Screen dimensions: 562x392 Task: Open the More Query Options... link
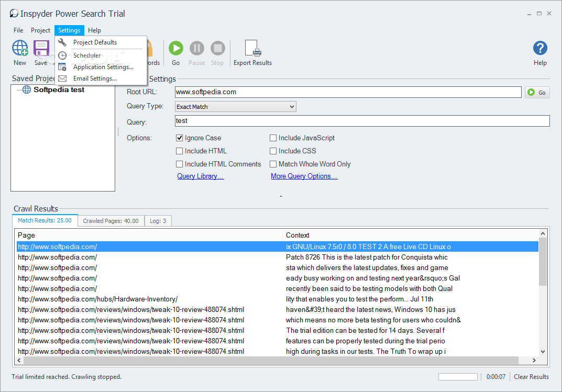304,176
